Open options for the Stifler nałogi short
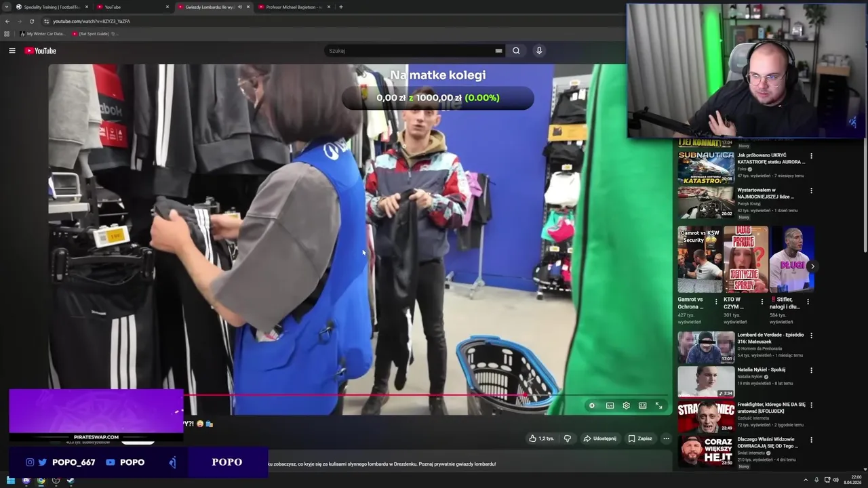 tap(808, 302)
